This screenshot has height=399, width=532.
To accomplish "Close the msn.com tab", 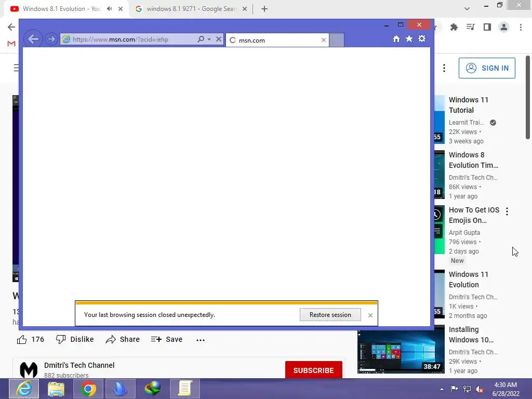I will 323,40.
